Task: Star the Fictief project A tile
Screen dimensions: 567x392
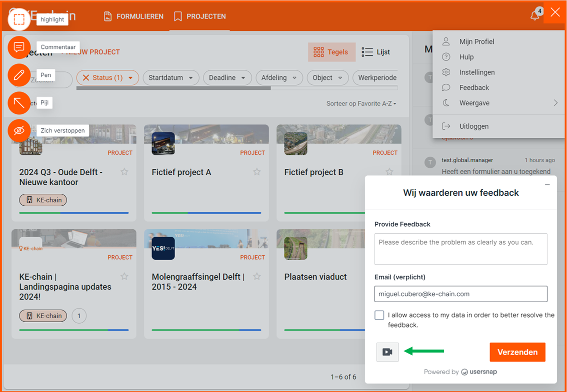Action: (257, 172)
